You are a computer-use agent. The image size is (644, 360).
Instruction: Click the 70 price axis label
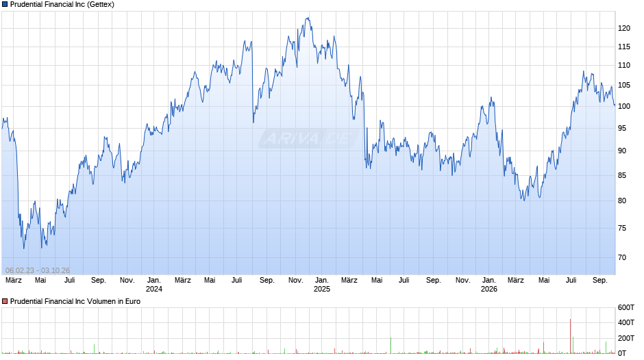622,258
